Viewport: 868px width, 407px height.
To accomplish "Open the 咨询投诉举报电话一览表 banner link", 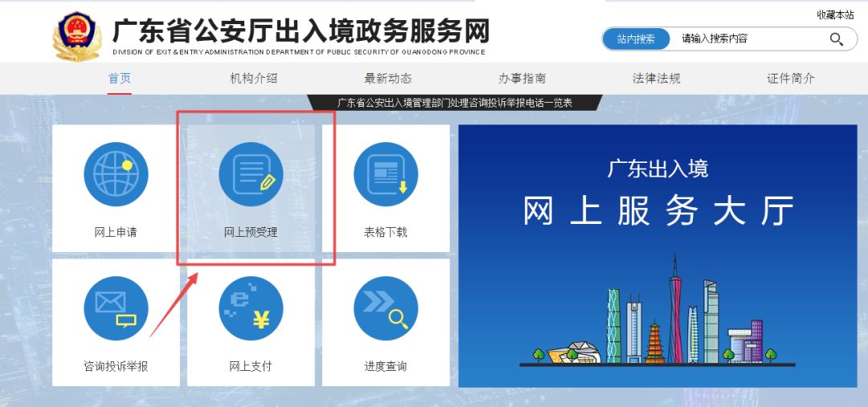I will [x=454, y=103].
